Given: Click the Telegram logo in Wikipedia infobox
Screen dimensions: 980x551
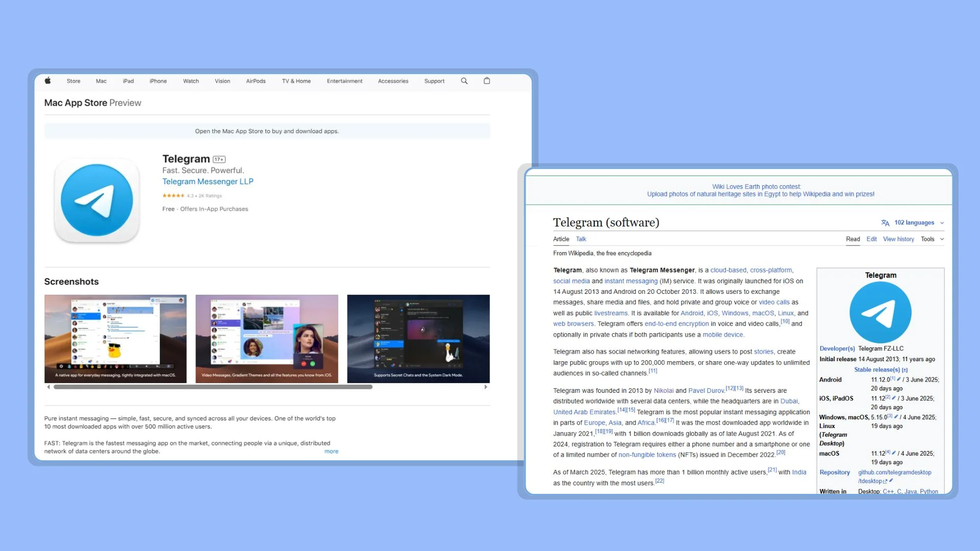Looking at the screenshot, I should click(880, 312).
